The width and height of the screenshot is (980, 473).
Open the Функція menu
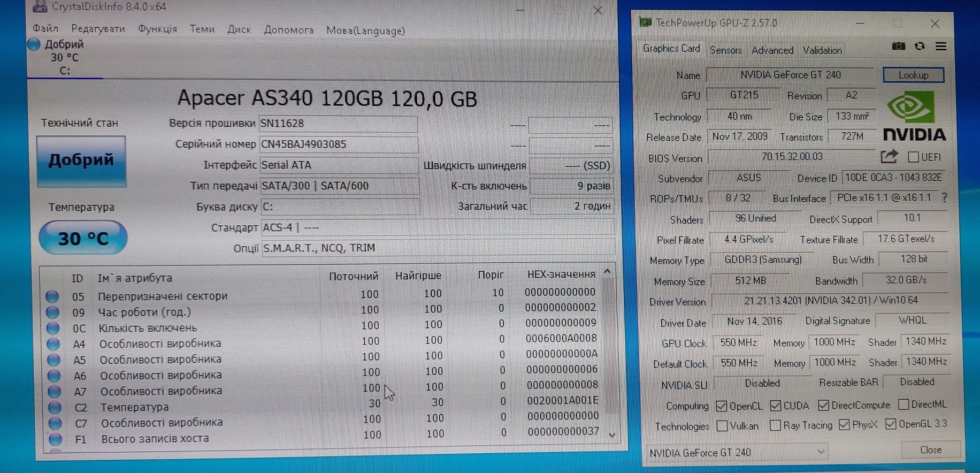[157, 29]
